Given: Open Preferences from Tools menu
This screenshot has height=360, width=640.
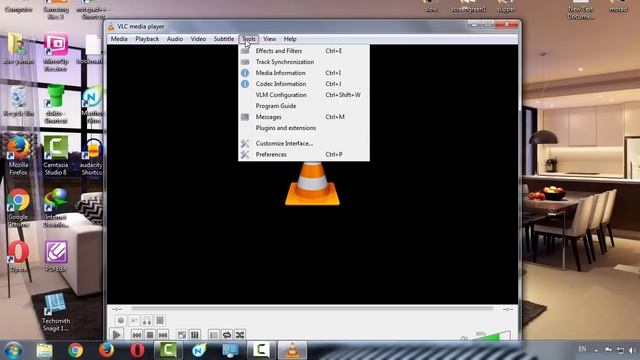Looking at the screenshot, I should click(x=304, y=155).
